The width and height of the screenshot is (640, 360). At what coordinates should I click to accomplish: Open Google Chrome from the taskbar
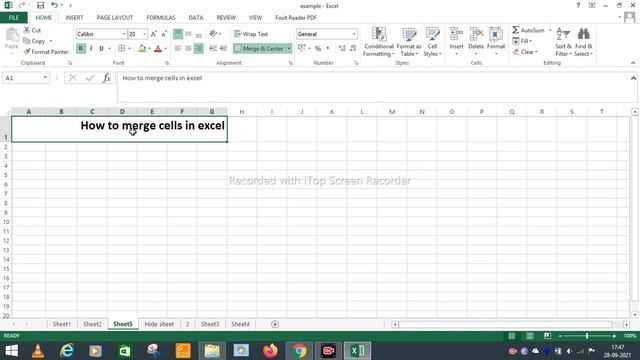[x=299, y=351]
